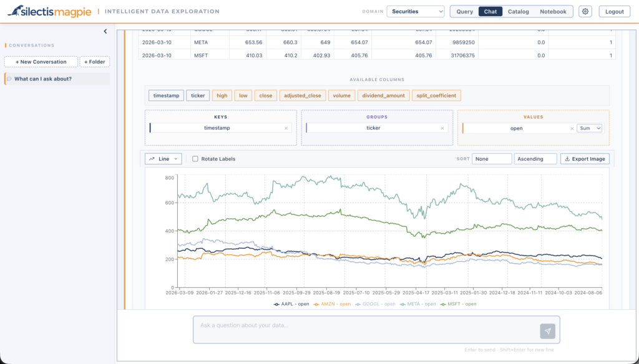This screenshot has width=639, height=364.
Task: Click the 2025-04-17 x-axis label
Action: 416,293
